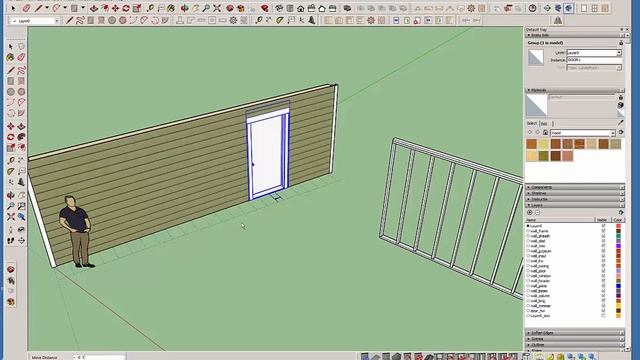Click the materials home icon
This screenshot has height=360, width=640.
click(545, 133)
